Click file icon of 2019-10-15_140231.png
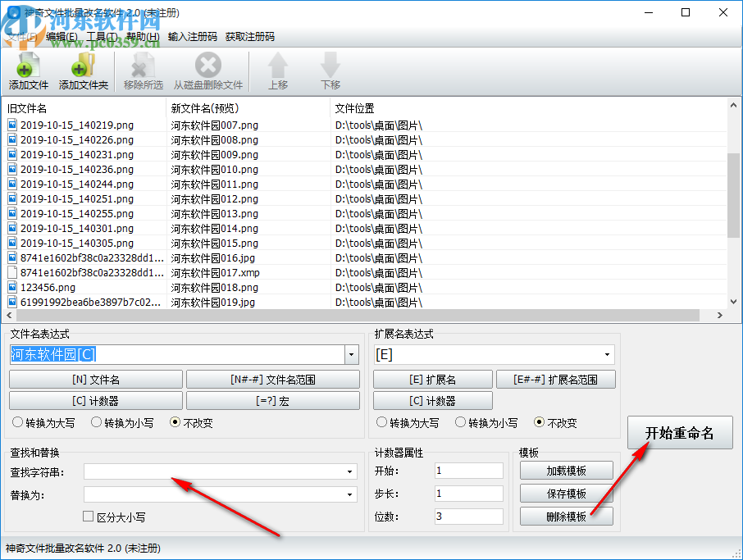Viewport: 743px width, 560px height. tap(12, 154)
